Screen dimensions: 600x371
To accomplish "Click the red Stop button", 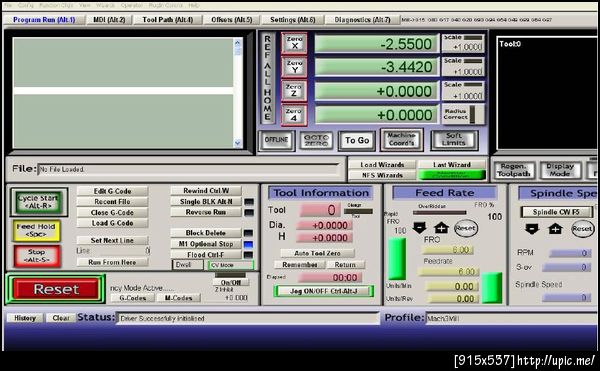I will 37,255.
